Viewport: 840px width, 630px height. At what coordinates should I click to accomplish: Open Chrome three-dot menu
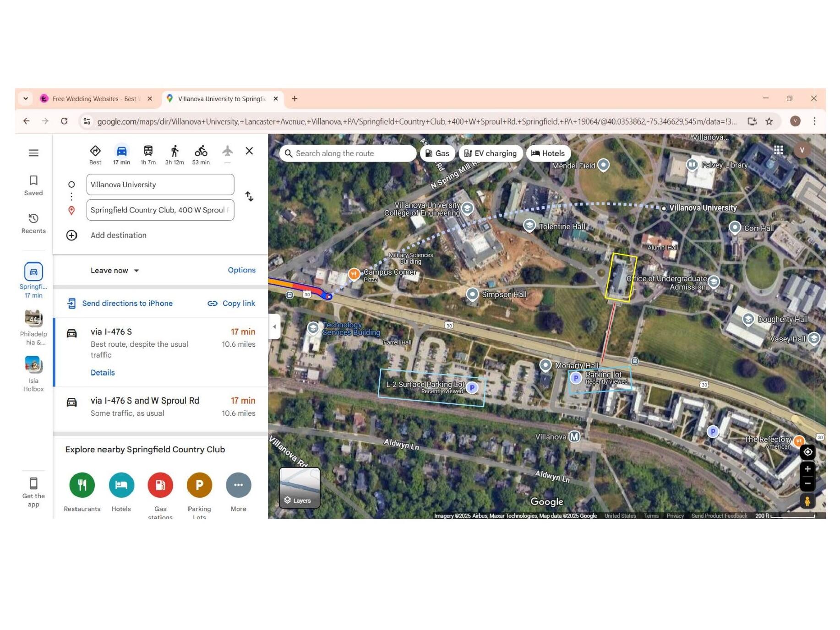click(814, 121)
